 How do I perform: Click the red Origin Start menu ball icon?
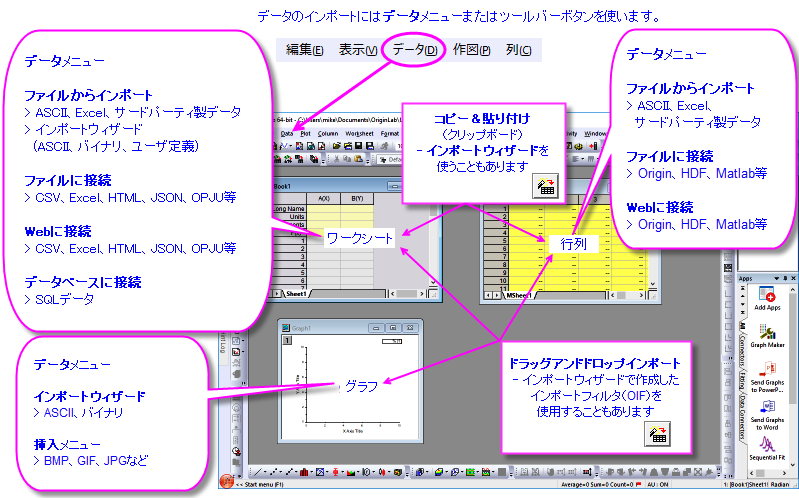click(x=227, y=481)
